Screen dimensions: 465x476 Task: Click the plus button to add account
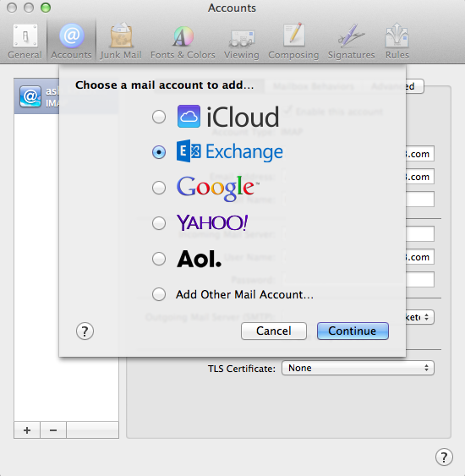[x=27, y=430]
